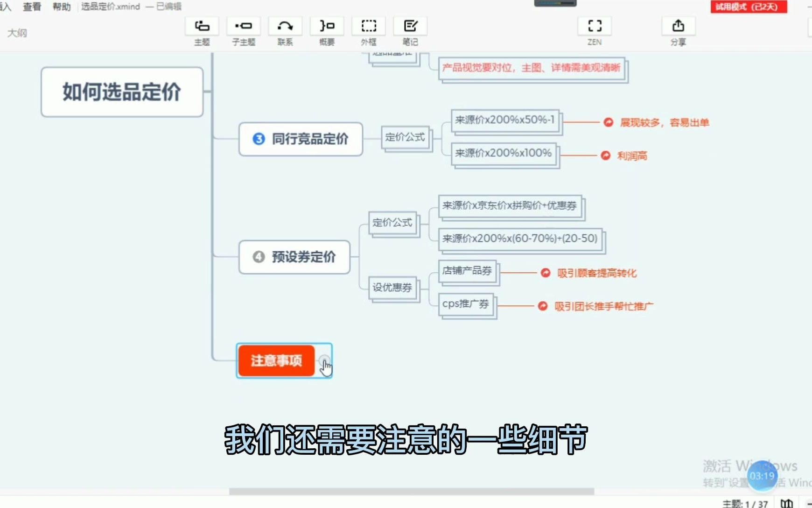Select the 预设券定价 topic

click(294, 257)
